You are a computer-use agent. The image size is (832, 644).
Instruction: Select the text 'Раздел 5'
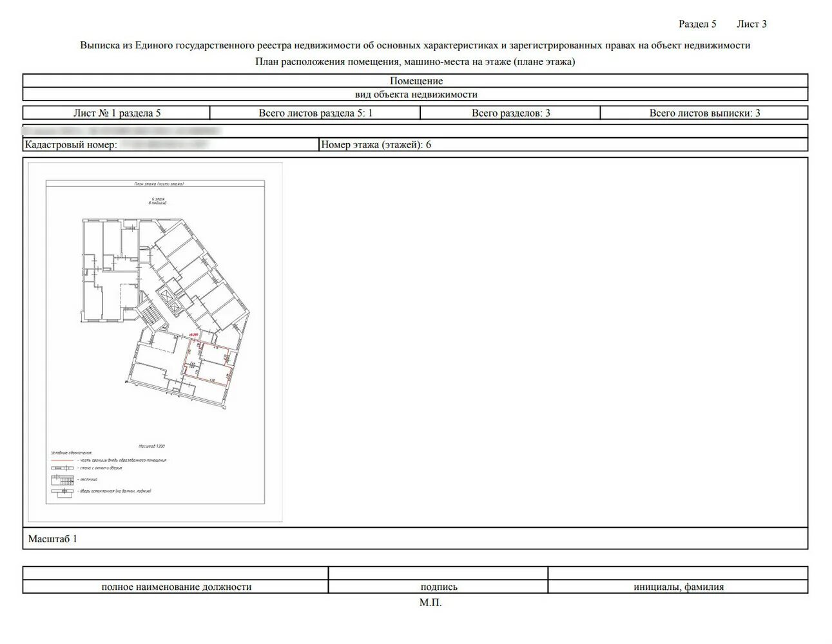[697, 24]
